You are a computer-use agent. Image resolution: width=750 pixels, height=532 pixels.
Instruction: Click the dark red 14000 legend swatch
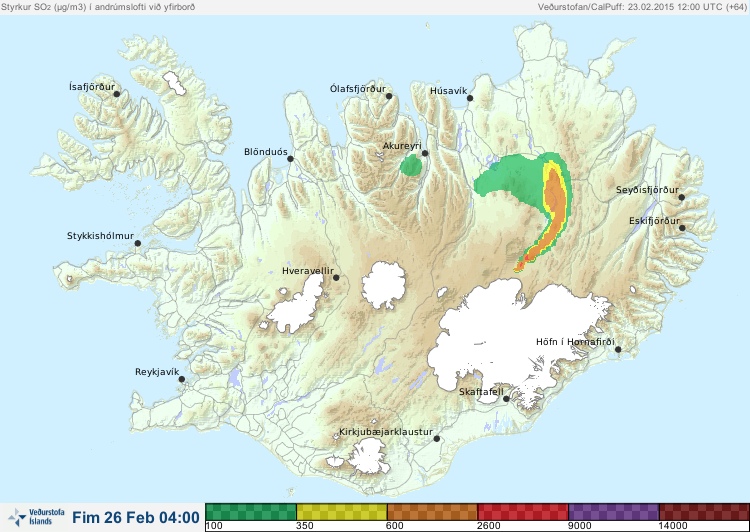[x=704, y=512]
